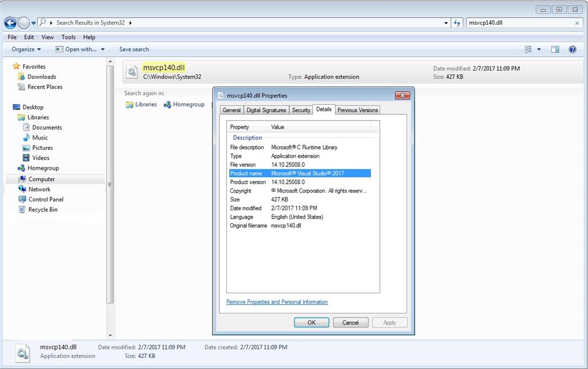
Task: Open the address bar history dropdown
Action: [x=446, y=23]
